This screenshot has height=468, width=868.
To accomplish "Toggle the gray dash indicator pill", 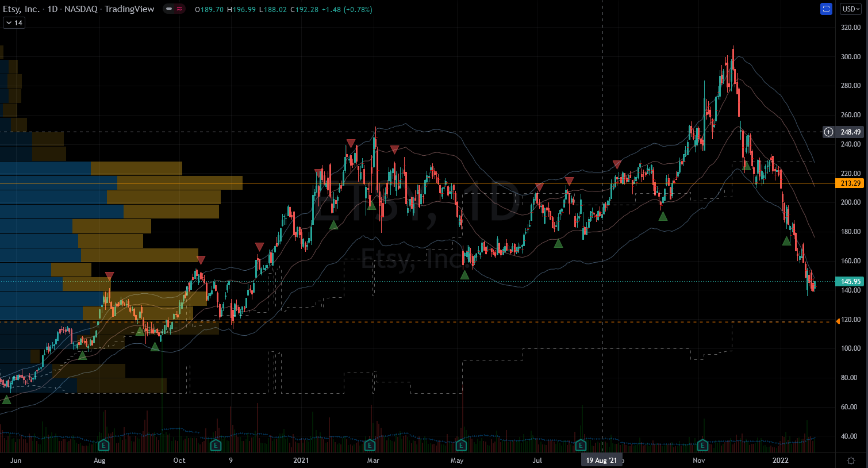I will coord(169,9).
